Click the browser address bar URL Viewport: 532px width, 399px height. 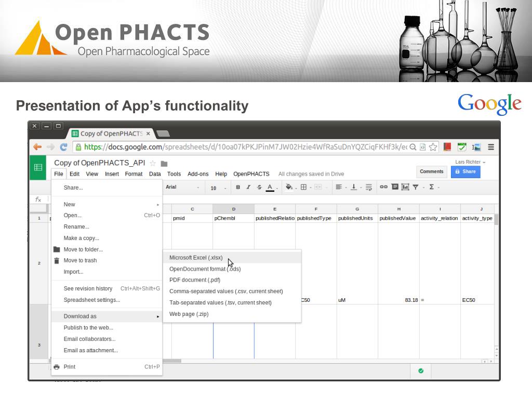(245, 147)
